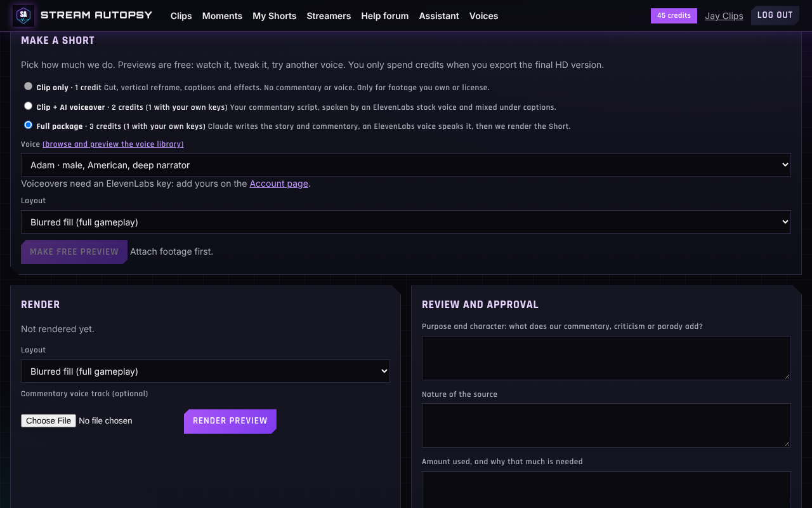Open the Jay Clips profile link
This screenshot has width=812, height=508.
[x=724, y=16]
